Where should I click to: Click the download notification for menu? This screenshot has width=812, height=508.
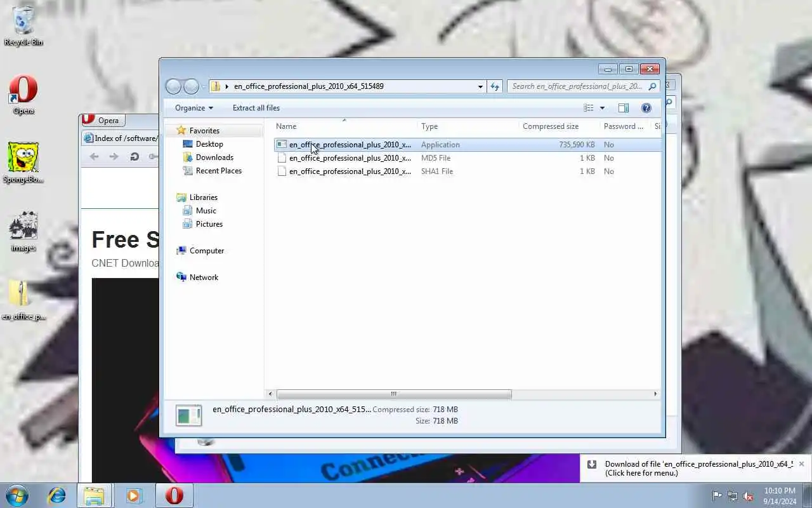coord(699,469)
